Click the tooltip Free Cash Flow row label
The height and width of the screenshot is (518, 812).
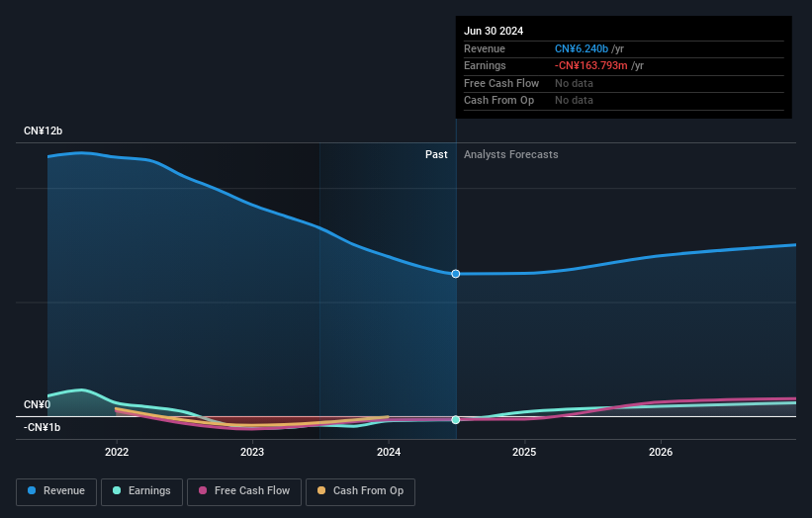(501, 83)
